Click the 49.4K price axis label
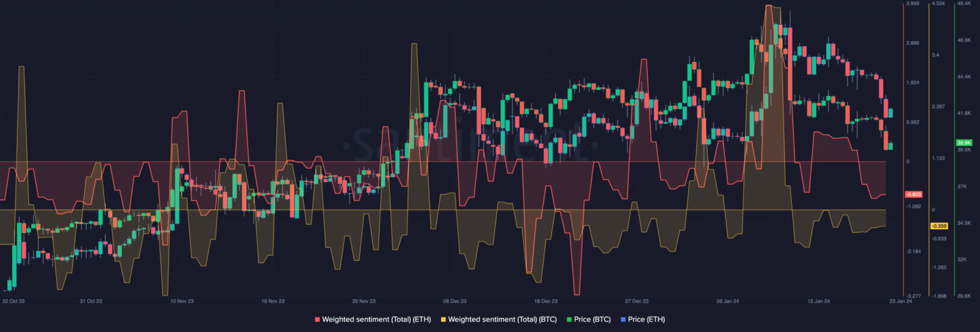Image resolution: width=980 pixels, height=332 pixels. (963, 4)
